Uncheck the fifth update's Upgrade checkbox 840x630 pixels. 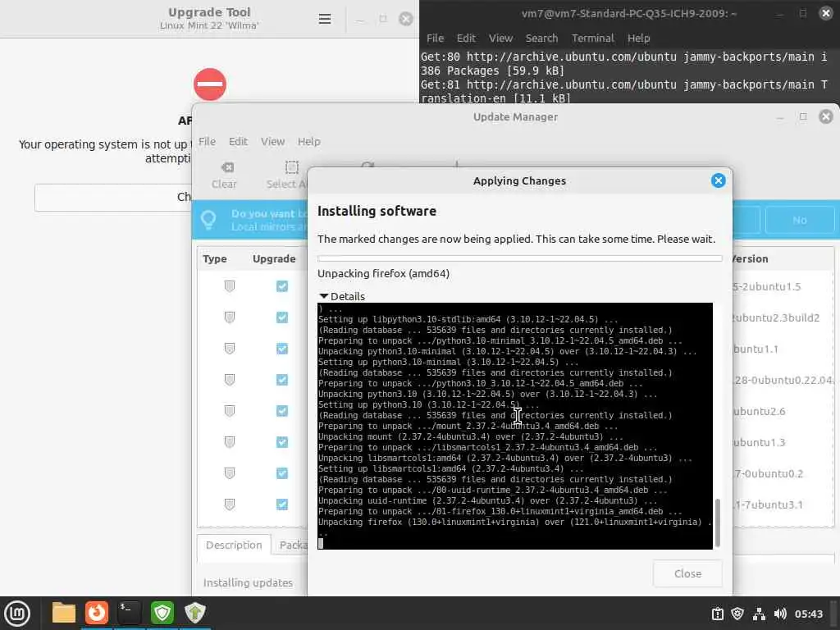click(282, 411)
